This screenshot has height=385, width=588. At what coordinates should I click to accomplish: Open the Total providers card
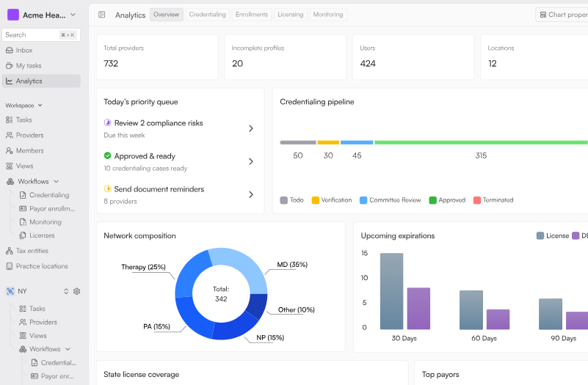(x=157, y=57)
